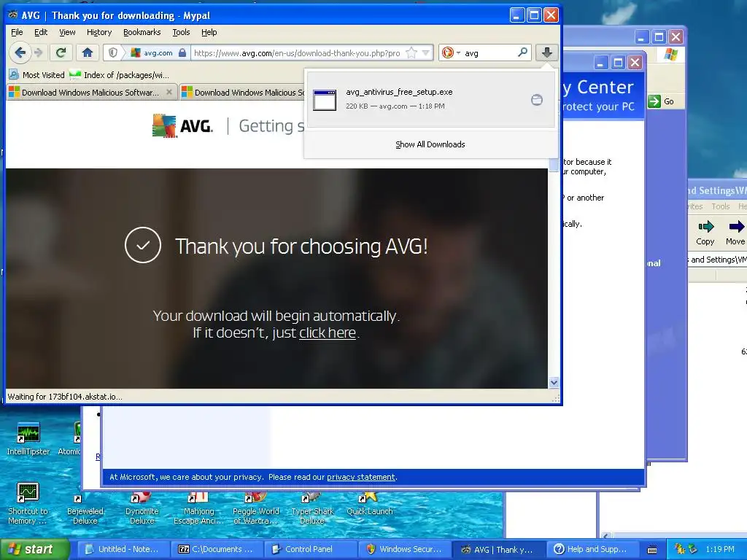Click the Copy toolbar button in the file window
Screen dimensions: 747x560
pyautogui.click(x=705, y=233)
